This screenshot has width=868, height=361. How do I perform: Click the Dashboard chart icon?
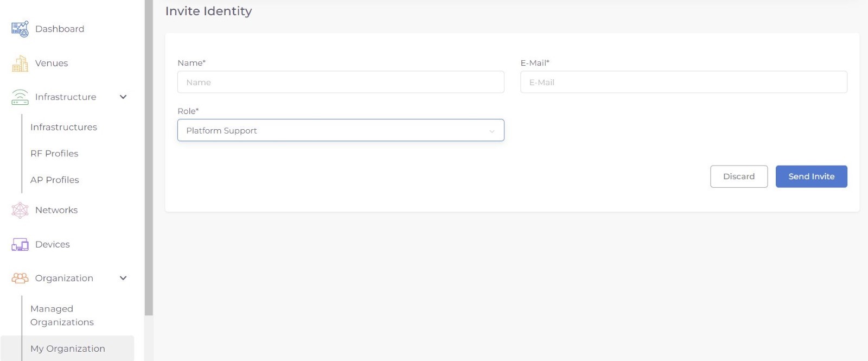pyautogui.click(x=20, y=29)
